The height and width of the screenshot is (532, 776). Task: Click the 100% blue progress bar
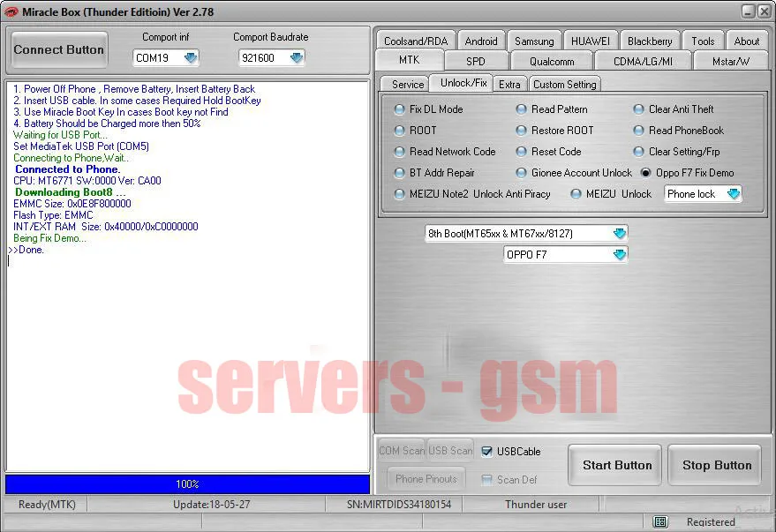(187, 484)
